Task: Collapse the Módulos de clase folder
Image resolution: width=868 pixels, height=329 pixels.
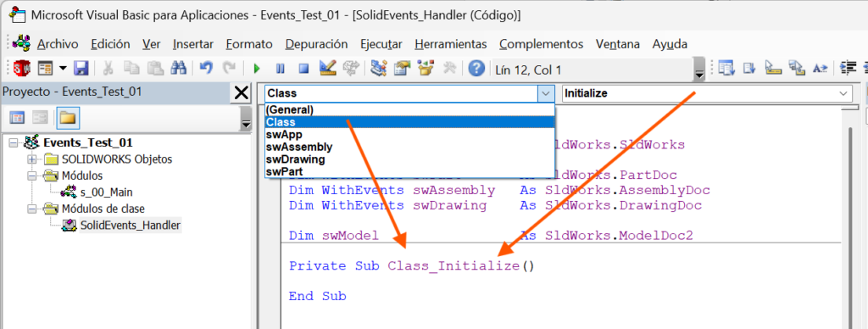Action: pyautogui.click(x=32, y=209)
